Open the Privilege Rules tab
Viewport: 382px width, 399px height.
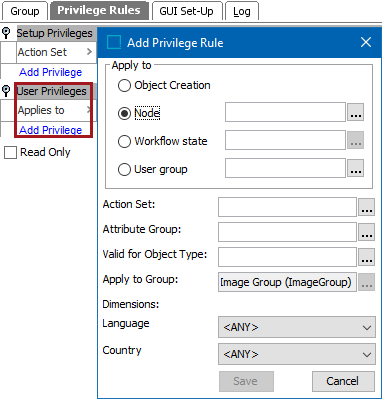point(99,11)
